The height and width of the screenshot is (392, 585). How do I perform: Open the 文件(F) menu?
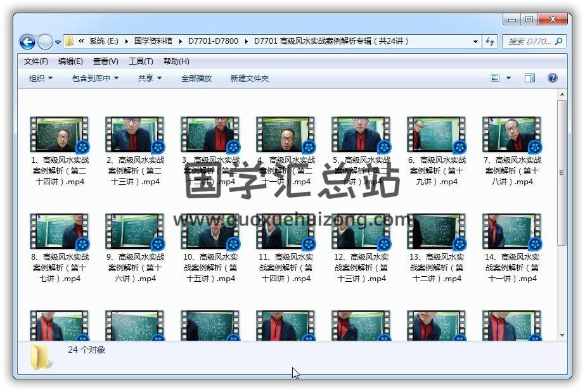tap(36, 61)
